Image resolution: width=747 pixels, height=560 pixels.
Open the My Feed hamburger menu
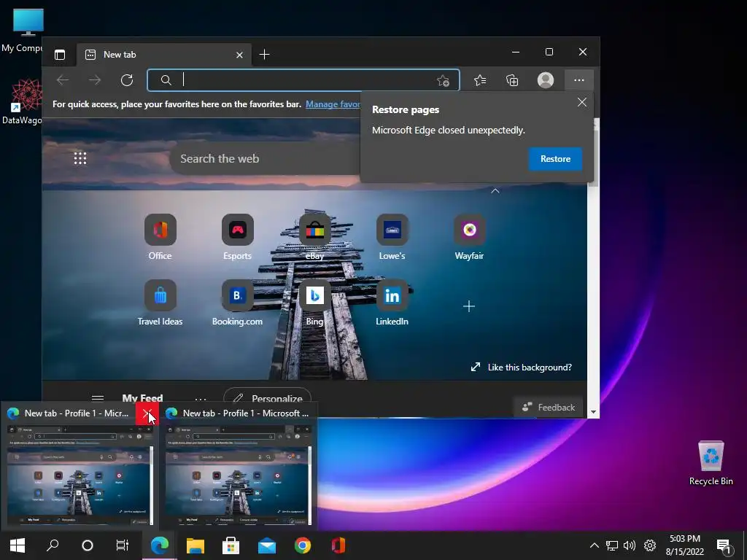[98, 398]
